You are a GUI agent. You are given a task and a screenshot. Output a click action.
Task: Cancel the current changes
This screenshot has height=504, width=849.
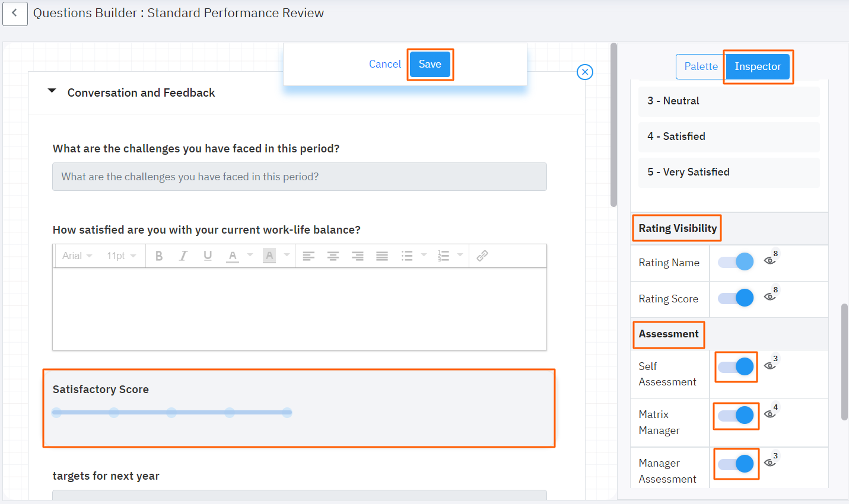point(385,64)
